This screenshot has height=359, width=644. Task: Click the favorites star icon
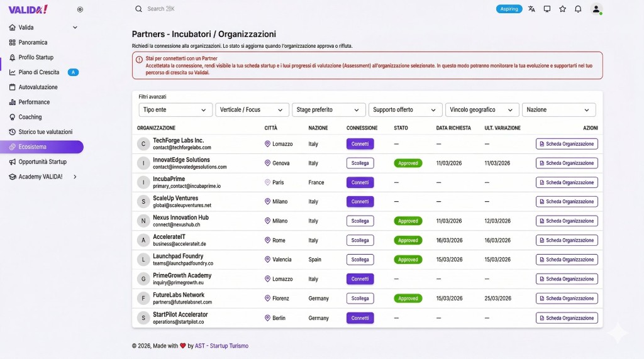(562, 9)
